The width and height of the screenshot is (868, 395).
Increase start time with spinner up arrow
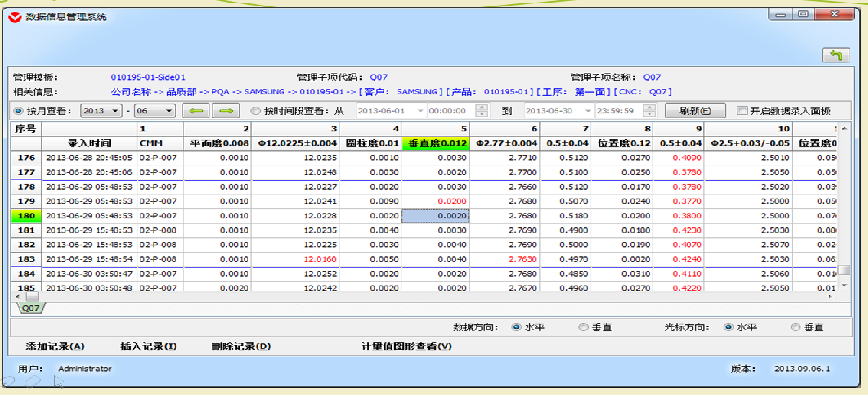pyautogui.click(x=482, y=107)
